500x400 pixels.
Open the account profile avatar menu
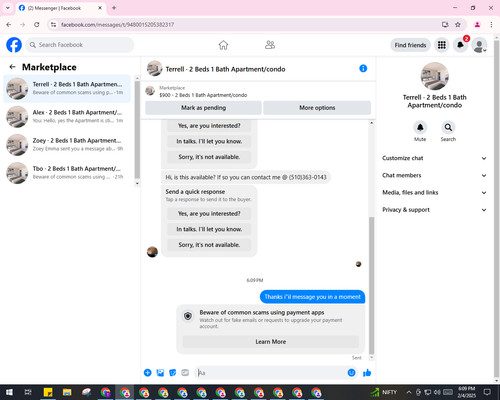pyautogui.click(x=479, y=45)
